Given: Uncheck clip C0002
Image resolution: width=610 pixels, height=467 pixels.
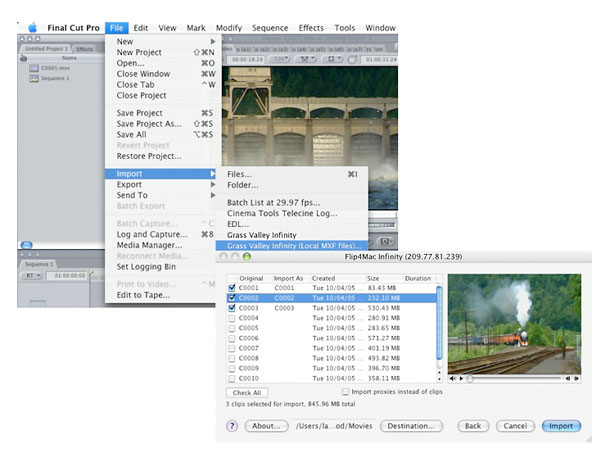Looking at the screenshot, I should click(x=232, y=298).
